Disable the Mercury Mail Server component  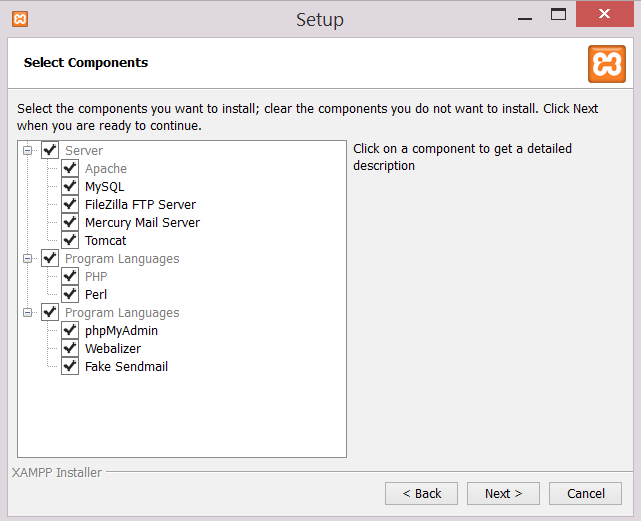click(70, 223)
